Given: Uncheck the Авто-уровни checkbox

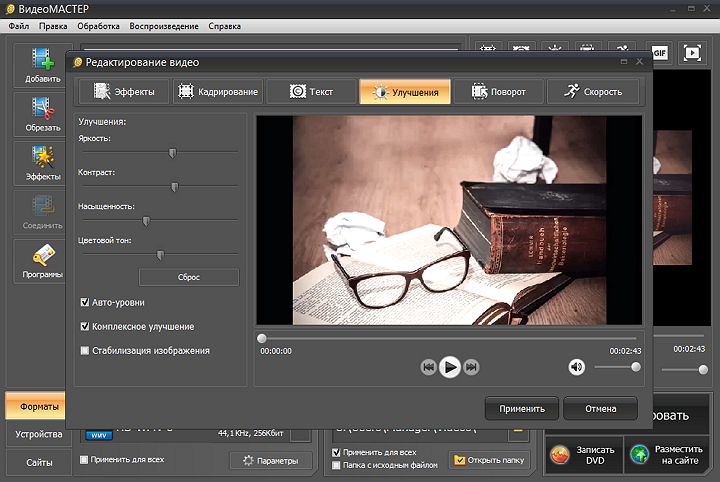Looking at the screenshot, I should coord(84,302).
